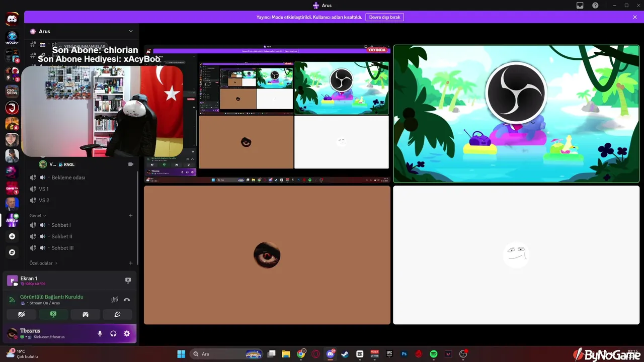Screen dimensions: 644x362
Task: Select the white smiley face video tile
Action: (516, 255)
